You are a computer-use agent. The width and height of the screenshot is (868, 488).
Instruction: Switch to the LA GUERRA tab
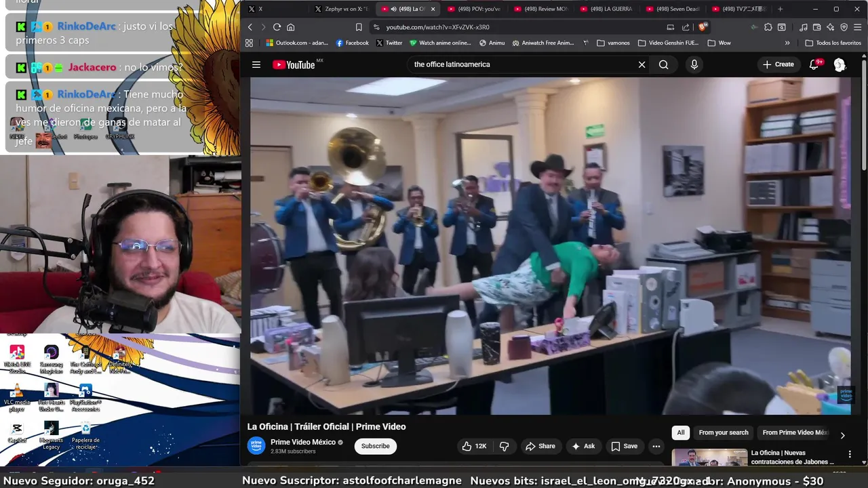click(606, 9)
